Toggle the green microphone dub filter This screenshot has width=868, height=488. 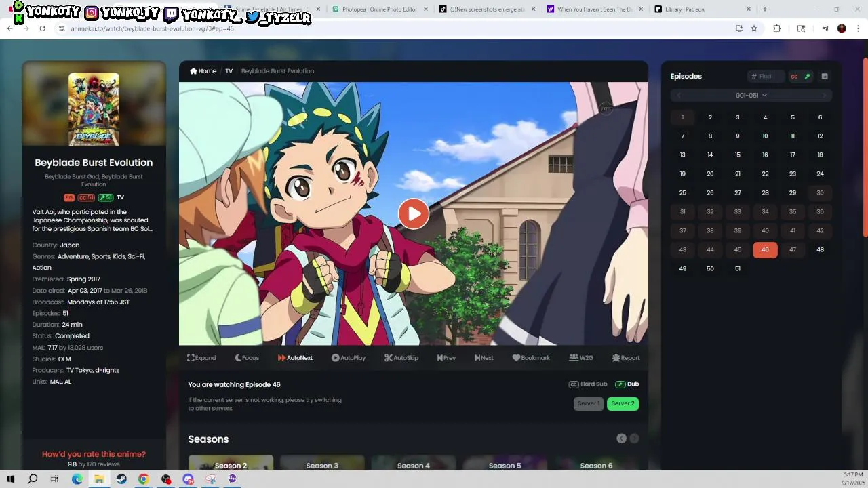(x=807, y=77)
